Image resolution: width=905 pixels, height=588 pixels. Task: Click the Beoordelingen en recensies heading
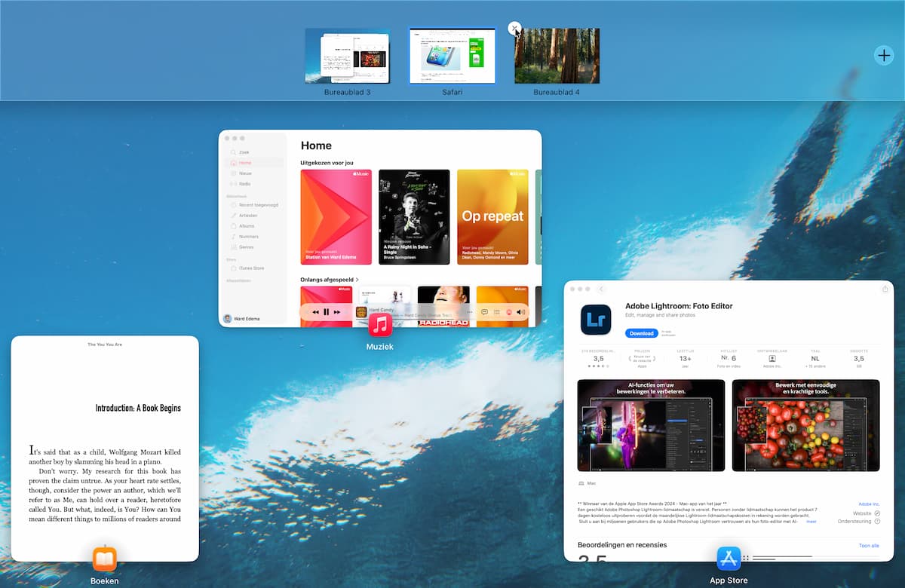pyautogui.click(x=622, y=545)
